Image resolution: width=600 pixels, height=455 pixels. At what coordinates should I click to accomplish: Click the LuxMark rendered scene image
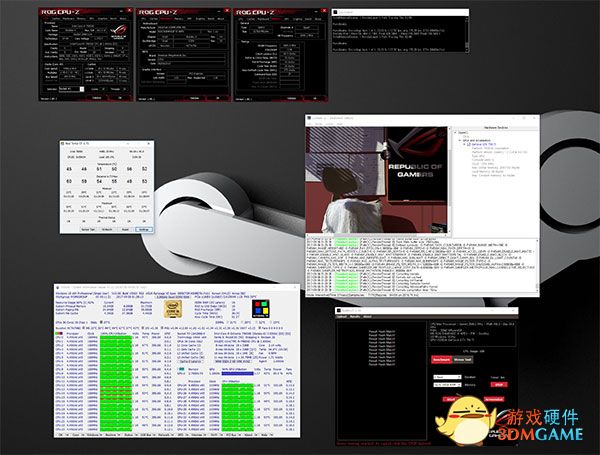point(377,180)
